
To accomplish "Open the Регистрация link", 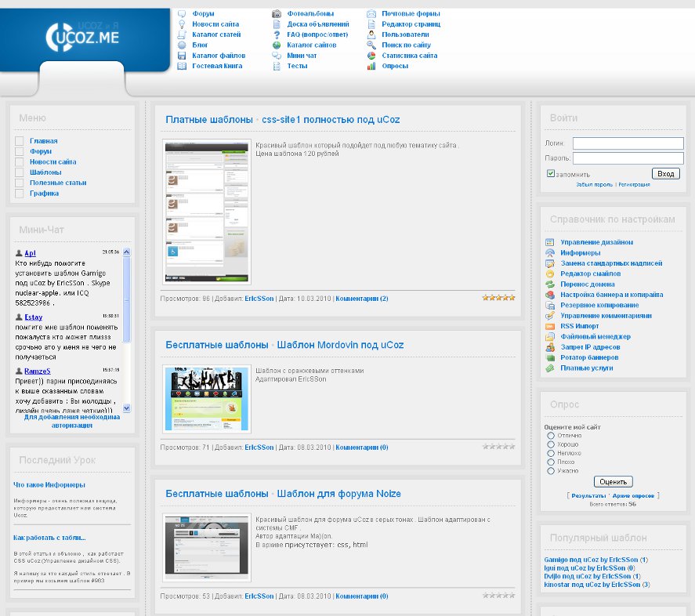I will (635, 184).
